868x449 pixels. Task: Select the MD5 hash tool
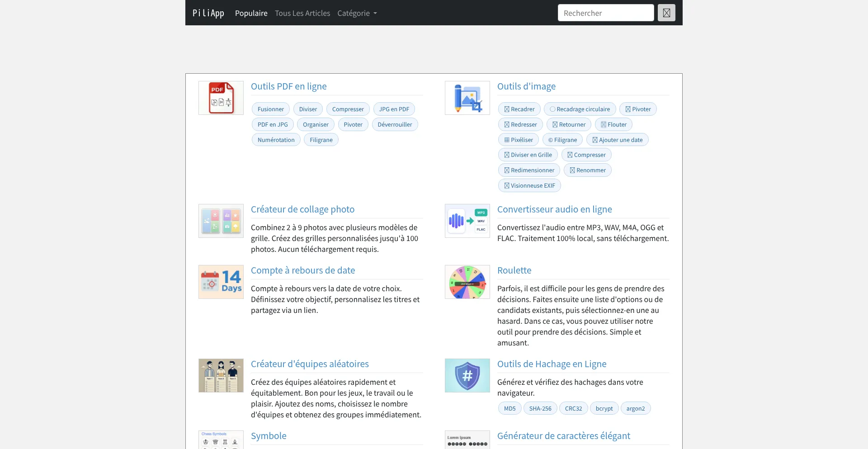[x=510, y=408]
